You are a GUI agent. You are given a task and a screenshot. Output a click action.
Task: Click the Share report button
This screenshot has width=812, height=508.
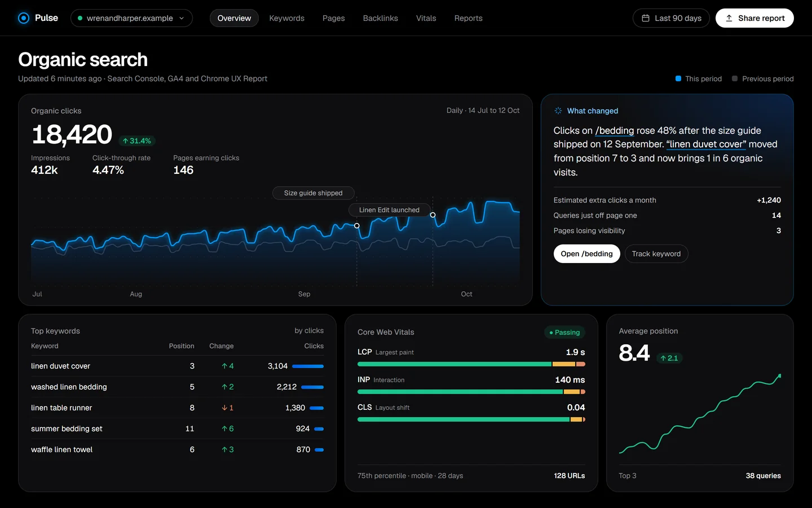pos(754,18)
